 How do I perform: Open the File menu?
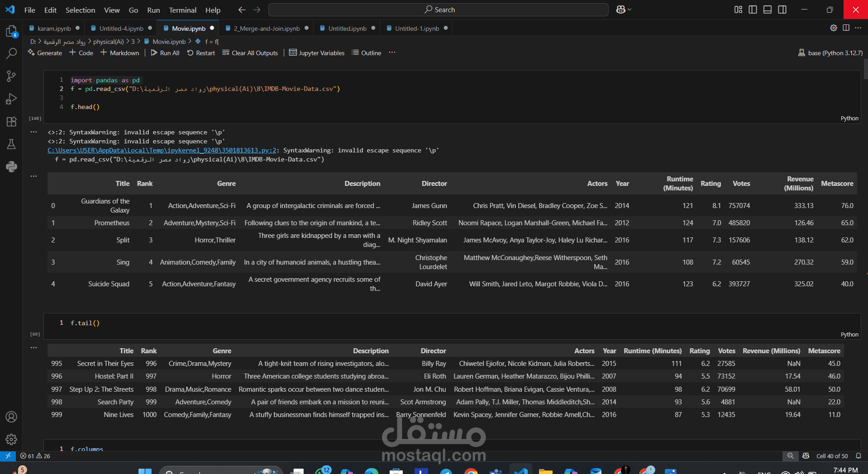tap(30, 10)
